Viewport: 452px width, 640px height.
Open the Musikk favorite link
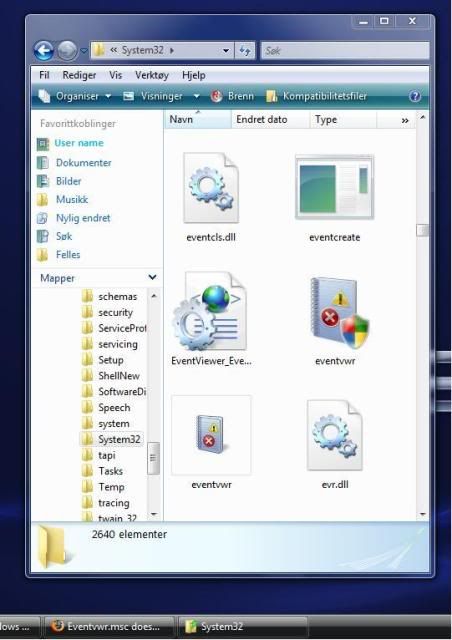click(63, 200)
